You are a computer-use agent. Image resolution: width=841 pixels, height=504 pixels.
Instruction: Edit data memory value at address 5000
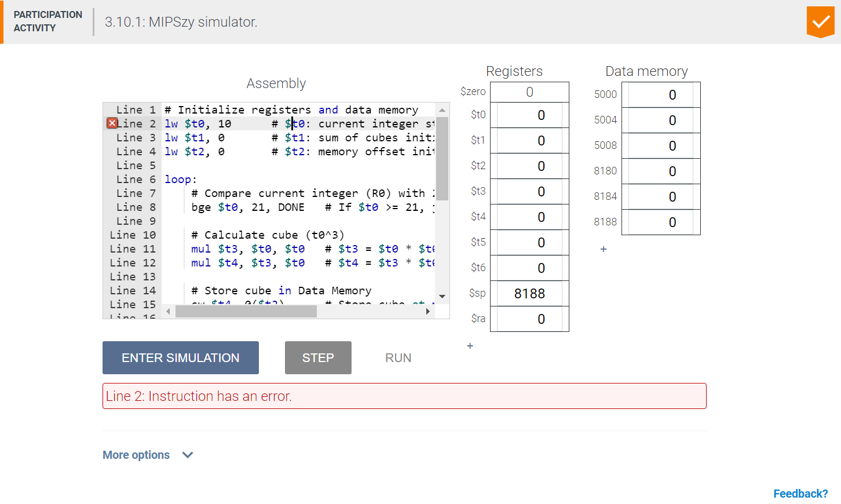pos(661,94)
